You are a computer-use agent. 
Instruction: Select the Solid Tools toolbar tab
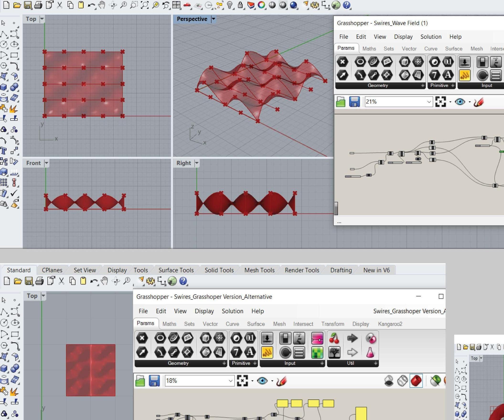[x=219, y=270]
